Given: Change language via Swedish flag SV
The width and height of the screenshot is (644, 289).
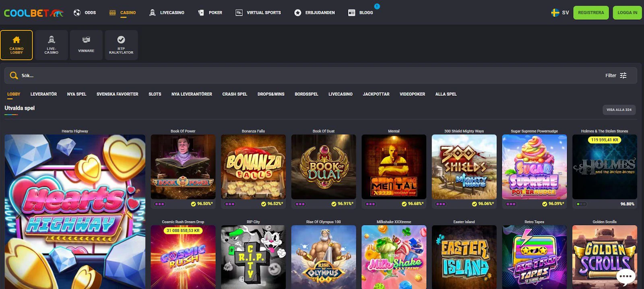Looking at the screenshot, I should [560, 12].
